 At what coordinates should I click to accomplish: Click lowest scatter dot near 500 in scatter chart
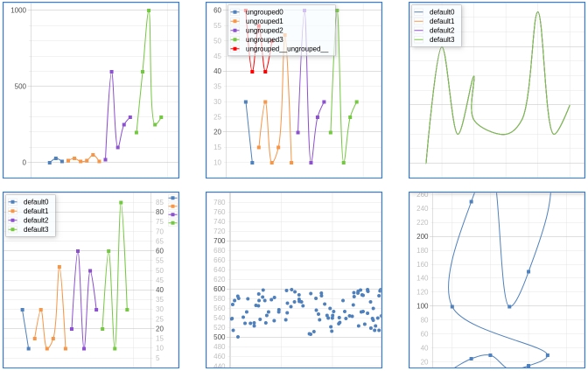tap(238, 337)
